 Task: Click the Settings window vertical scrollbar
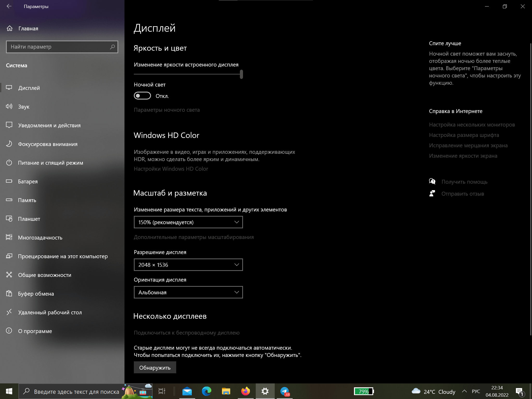pyautogui.click(x=530, y=189)
